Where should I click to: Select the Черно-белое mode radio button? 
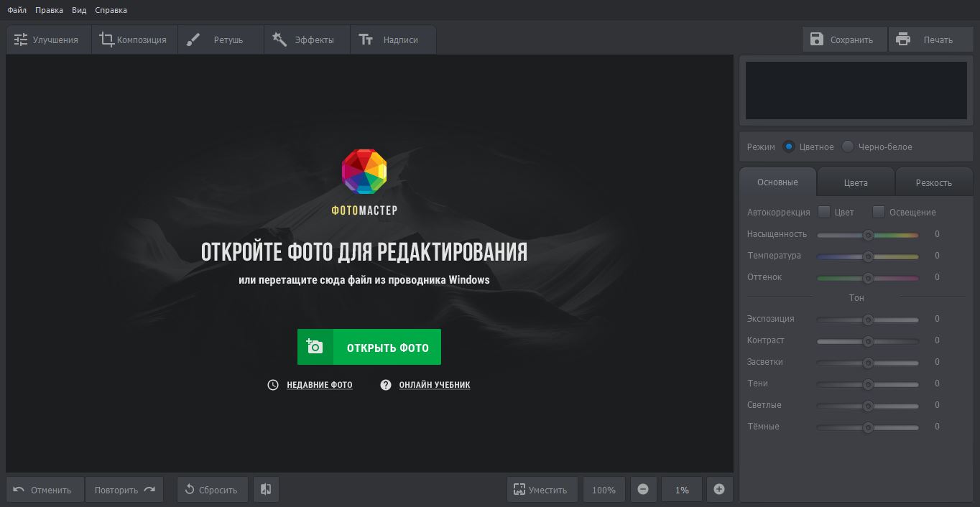848,146
